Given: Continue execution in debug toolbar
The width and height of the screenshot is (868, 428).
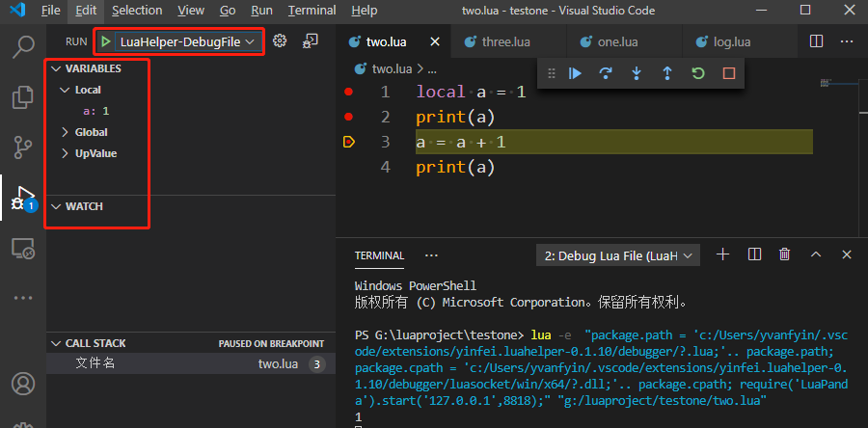Looking at the screenshot, I should [575, 73].
